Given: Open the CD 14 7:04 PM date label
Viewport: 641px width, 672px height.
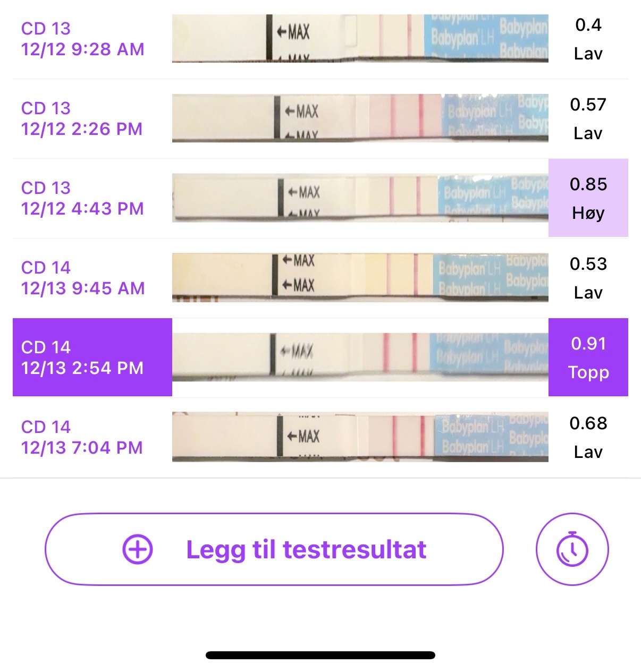Looking at the screenshot, I should click(82, 437).
